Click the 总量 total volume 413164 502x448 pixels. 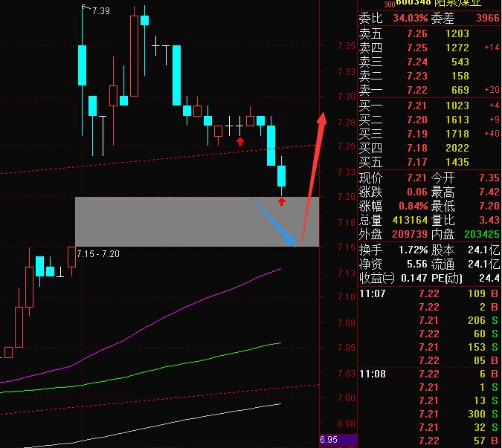click(x=410, y=220)
